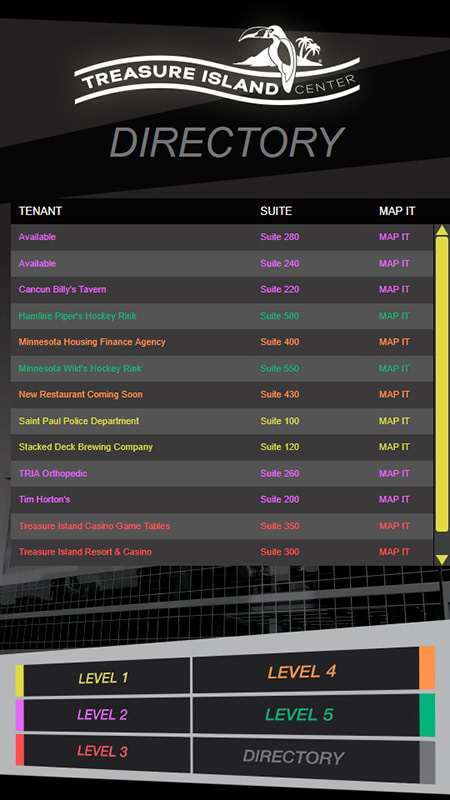Select Minnesota Housing Finance Agency tenant
The width and height of the screenshot is (450, 800).
[x=92, y=342]
